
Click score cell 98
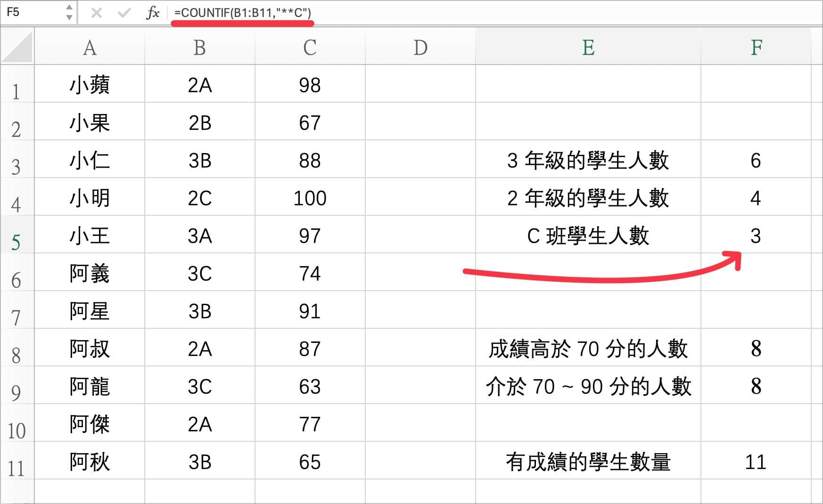click(310, 84)
